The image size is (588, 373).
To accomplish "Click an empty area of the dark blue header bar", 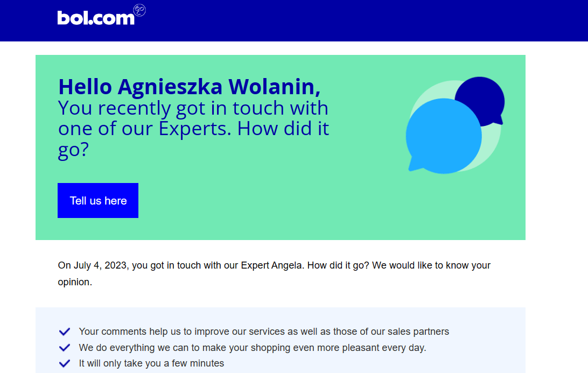I will (350, 20).
